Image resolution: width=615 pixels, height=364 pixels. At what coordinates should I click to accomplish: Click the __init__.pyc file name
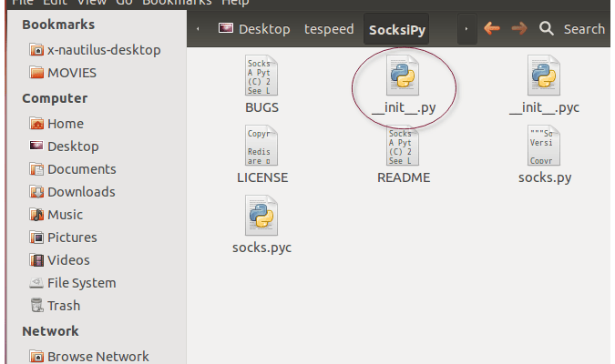pyautogui.click(x=544, y=107)
